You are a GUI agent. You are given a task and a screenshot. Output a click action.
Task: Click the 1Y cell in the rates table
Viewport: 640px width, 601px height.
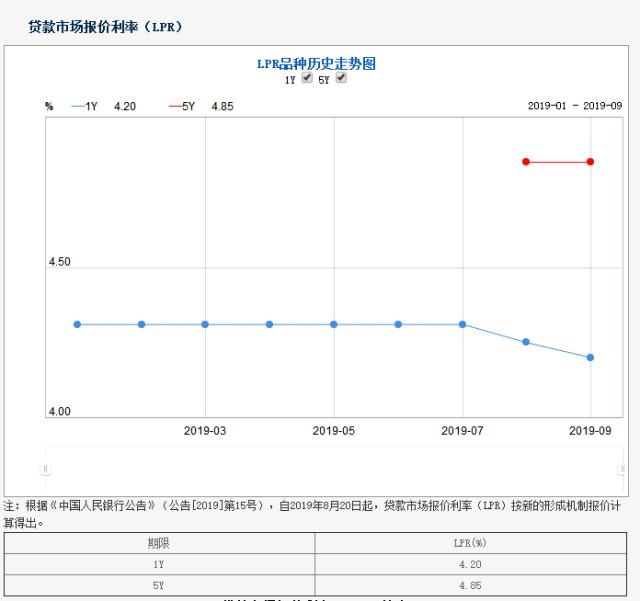pos(159,564)
